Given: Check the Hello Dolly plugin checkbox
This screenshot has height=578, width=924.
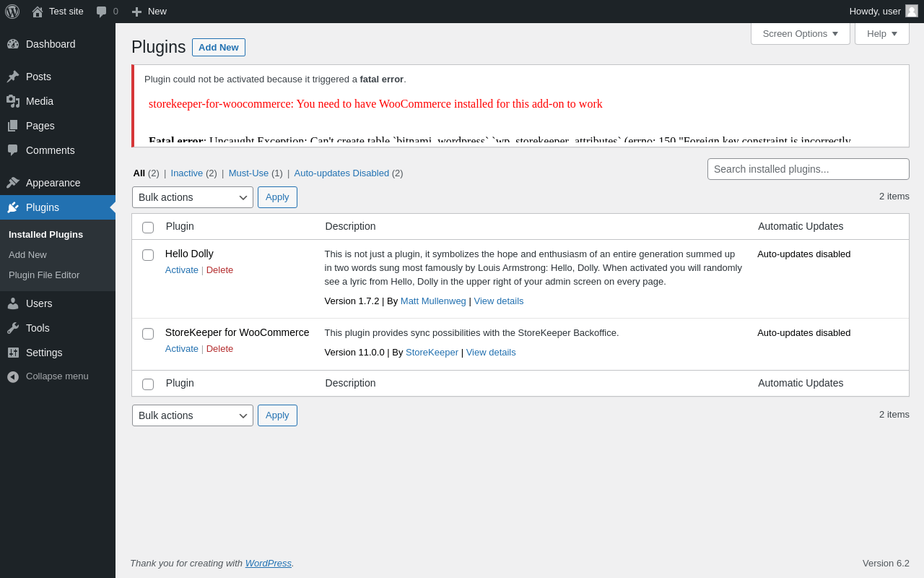Looking at the screenshot, I should tap(148, 255).
